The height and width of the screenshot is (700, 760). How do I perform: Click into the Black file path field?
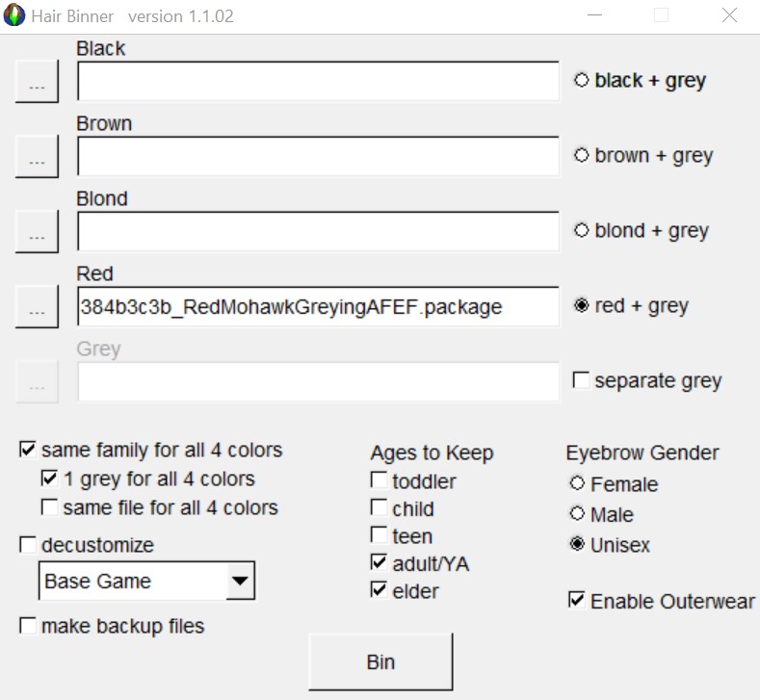[x=318, y=81]
